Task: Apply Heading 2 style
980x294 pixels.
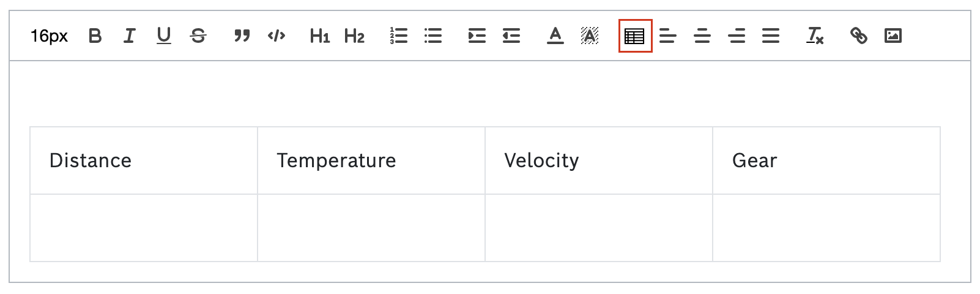Action: click(x=354, y=36)
